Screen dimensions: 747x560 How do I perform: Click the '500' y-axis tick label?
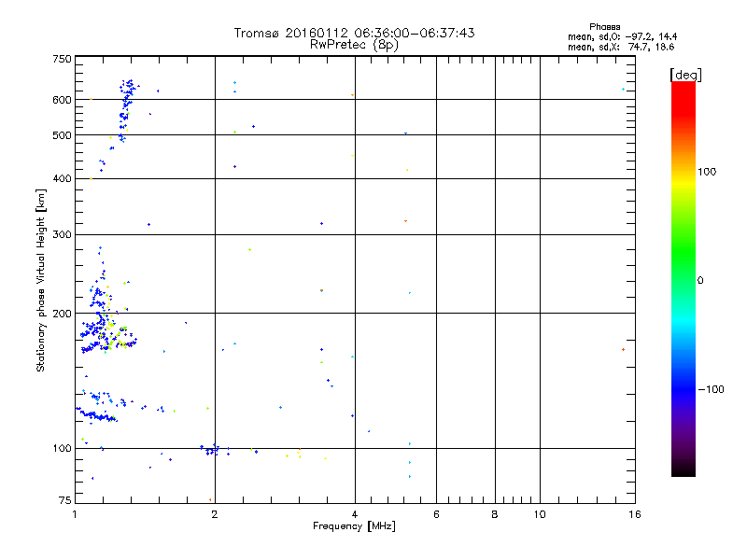coord(62,135)
